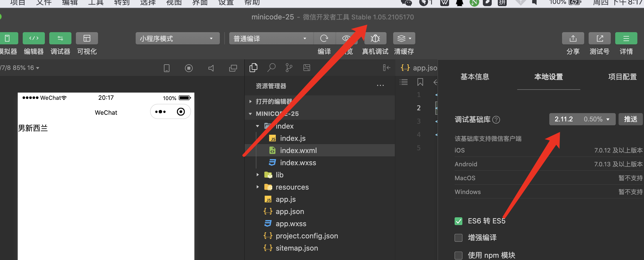Open the index.wxss stylesheet
This screenshot has width=644, height=260.
(x=320, y=163)
